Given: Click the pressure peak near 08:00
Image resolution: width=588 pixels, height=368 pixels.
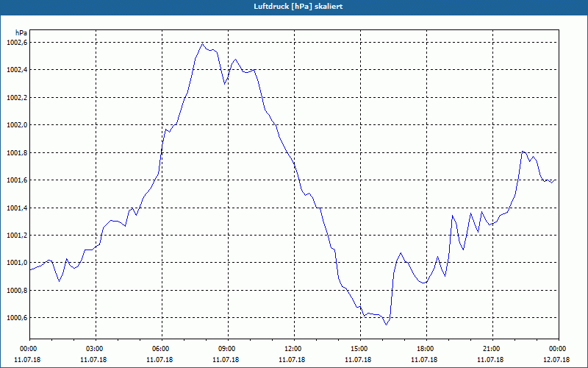Looking at the screenshot, I should [203, 44].
